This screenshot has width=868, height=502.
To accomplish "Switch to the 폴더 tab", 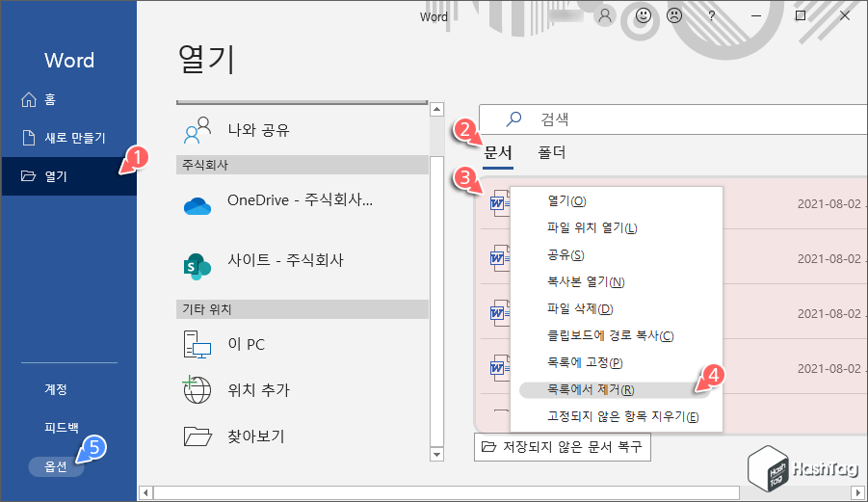I will 551,152.
